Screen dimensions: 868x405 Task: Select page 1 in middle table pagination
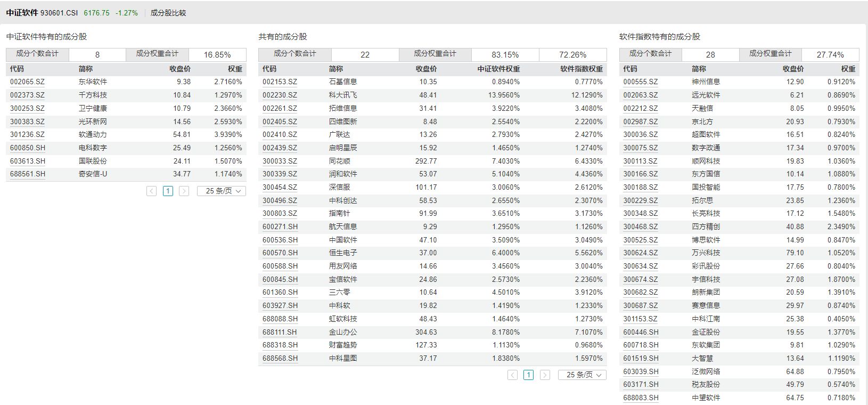pyautogui.click(x=528, y=375)
